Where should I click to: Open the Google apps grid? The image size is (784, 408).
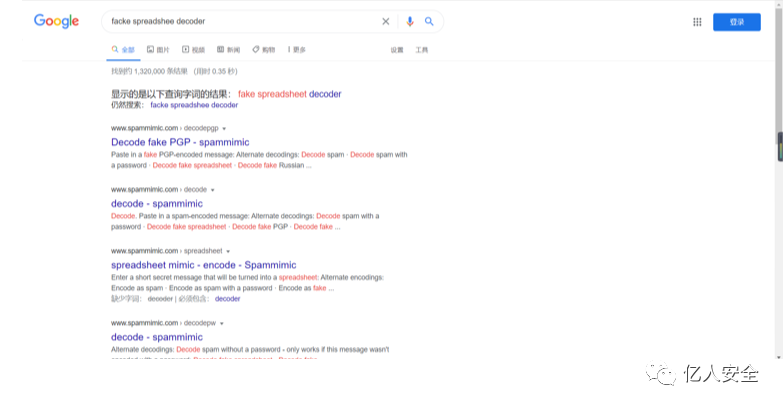pyautogui.click(x=697, y=22)
